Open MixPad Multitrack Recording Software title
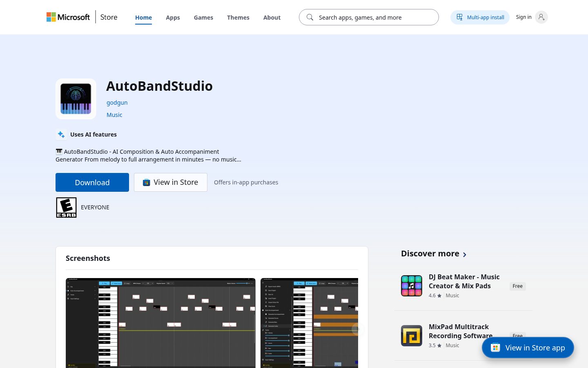The height and width of the screenshot is (368, 588). (461, 331)
